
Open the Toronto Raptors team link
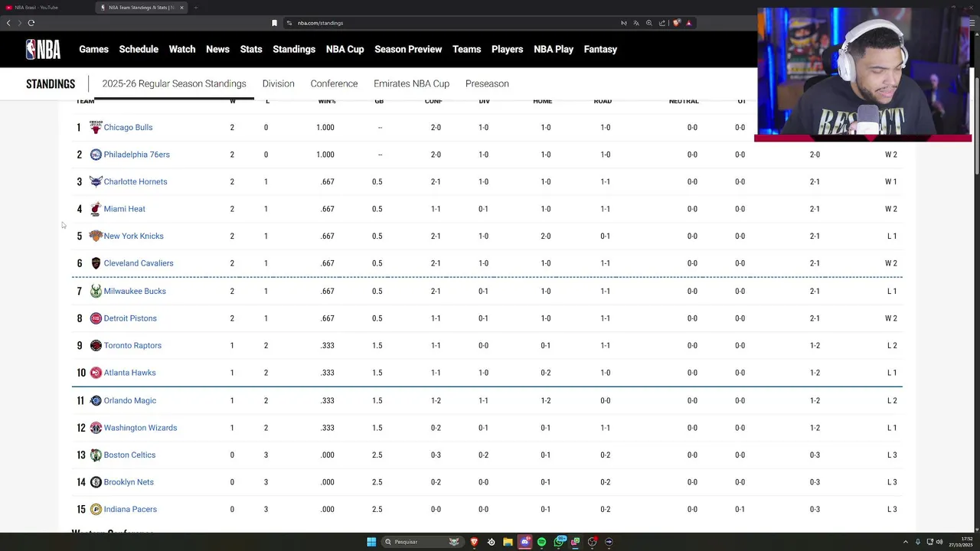132,345
